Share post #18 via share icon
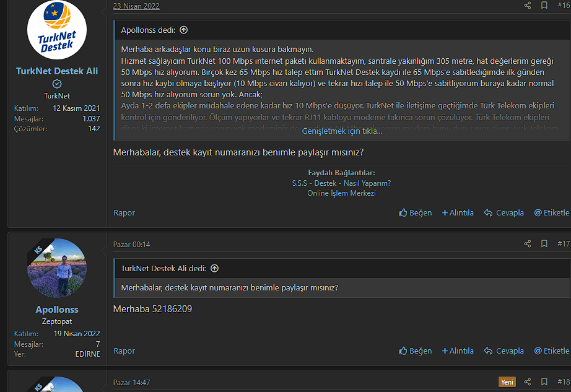This screenshot has height=392, width=571. 527,382
